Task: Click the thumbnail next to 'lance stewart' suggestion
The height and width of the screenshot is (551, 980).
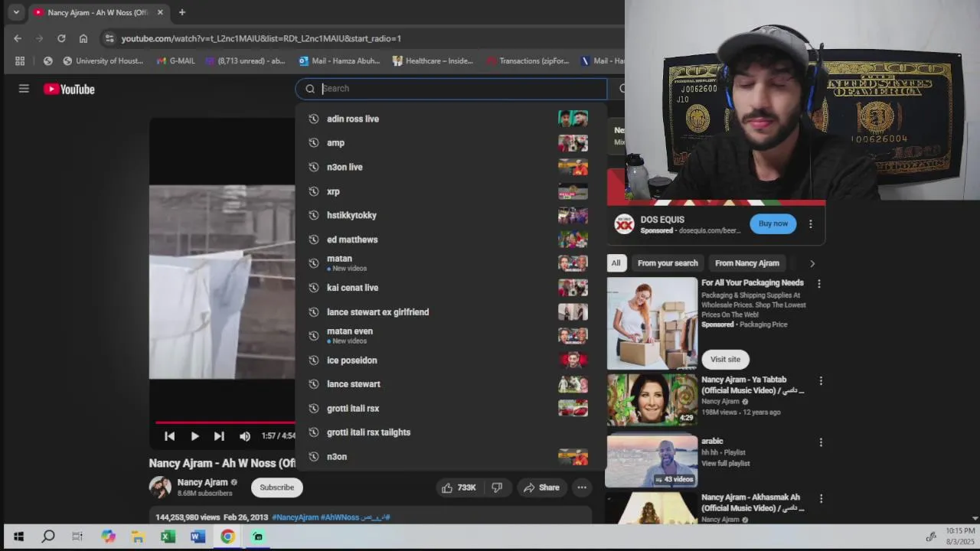Action: tap(573, 384)
